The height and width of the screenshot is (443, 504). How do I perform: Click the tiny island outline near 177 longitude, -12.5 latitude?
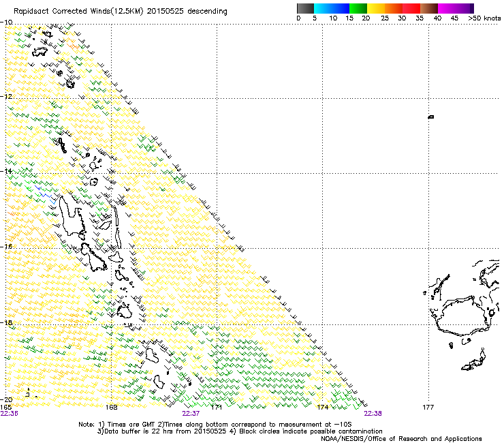pos(431,117)
